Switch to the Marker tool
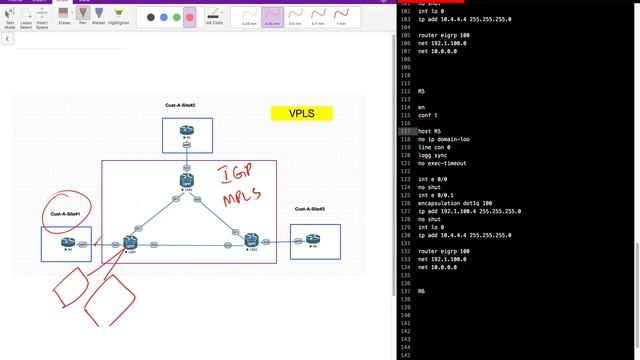The height and width of the screenshot is (360, 640). (x=99, y=16)
